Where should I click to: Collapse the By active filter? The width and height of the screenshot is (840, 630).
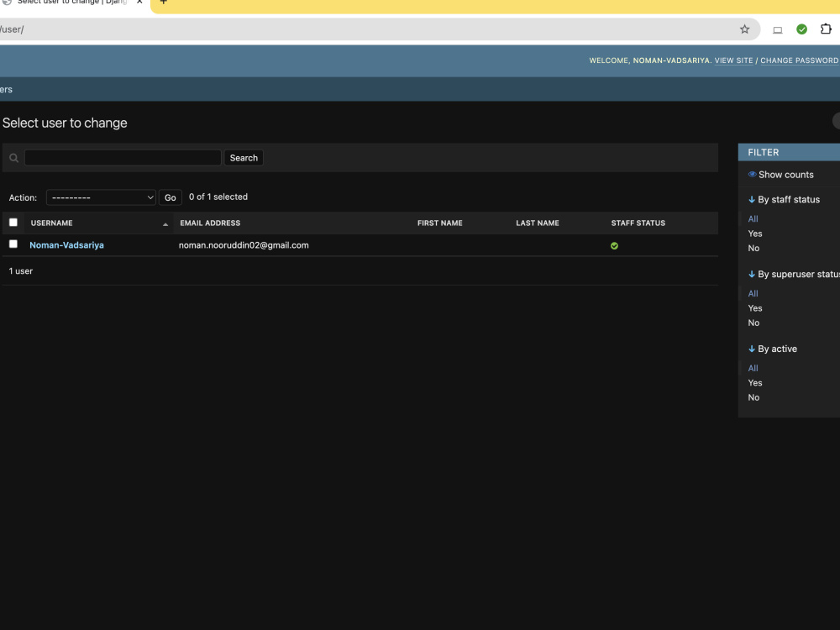773,349
